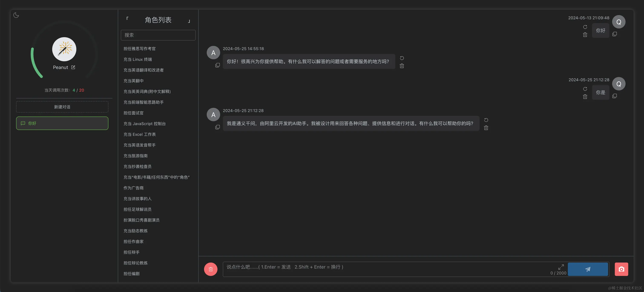The width and height of the screenshot is (644, 292).
Task: Delete the 你是 user message
Action: click(585, 96)
